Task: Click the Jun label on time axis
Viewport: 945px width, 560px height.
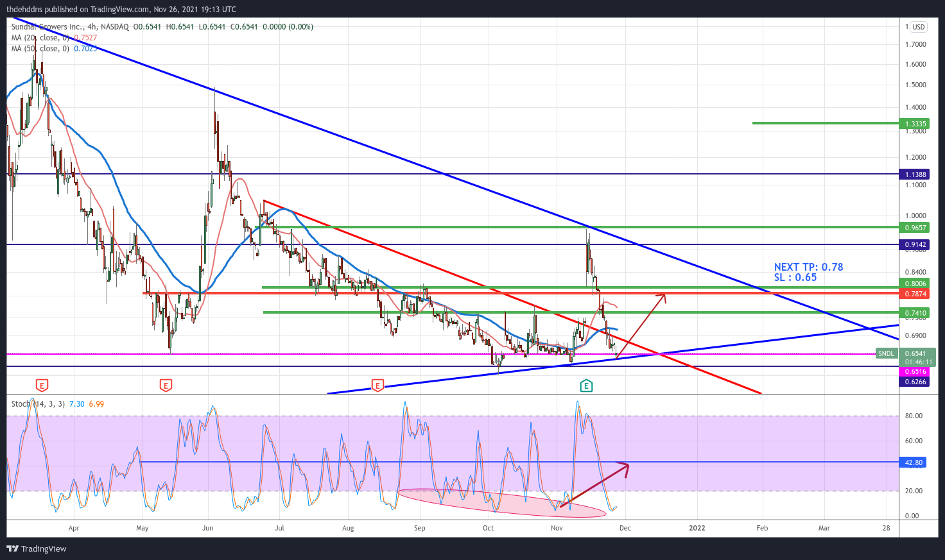Action: pos(207,528)
